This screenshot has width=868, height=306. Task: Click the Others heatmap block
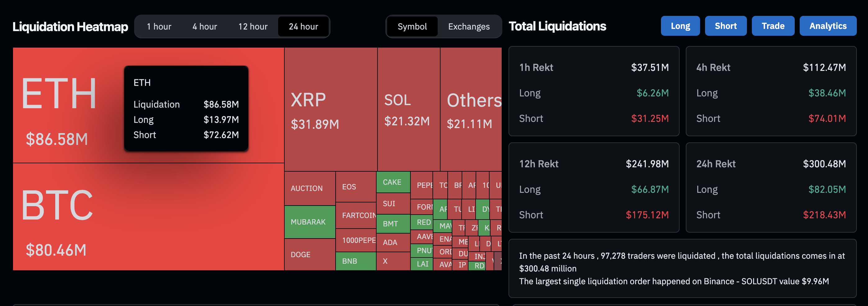[x=471, y=109]
